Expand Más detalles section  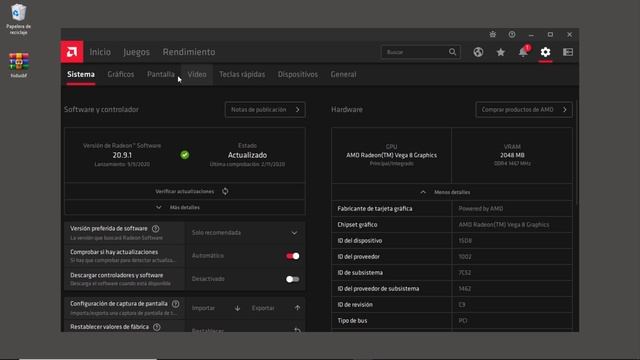pyautogui.click(x=185, y=207)
